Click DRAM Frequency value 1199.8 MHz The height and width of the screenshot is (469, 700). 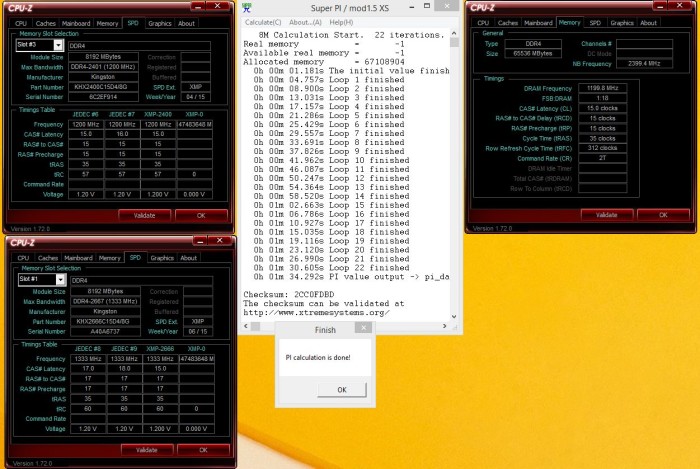point(603,88)
